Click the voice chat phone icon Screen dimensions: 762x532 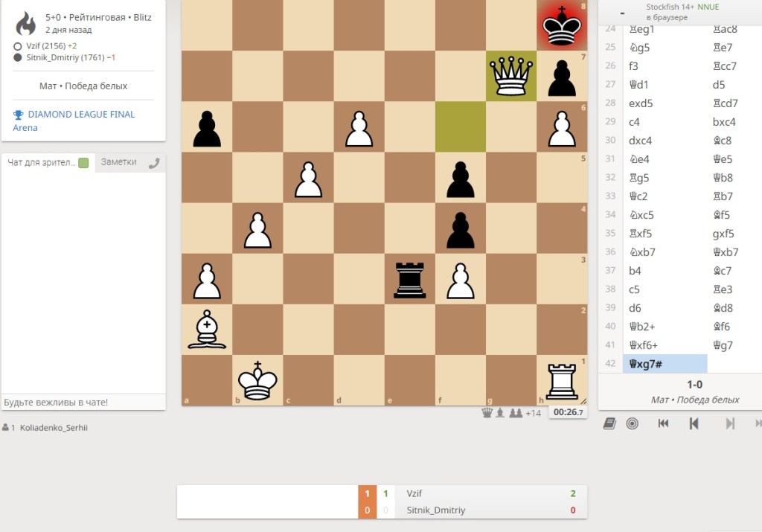pos(154,163)
